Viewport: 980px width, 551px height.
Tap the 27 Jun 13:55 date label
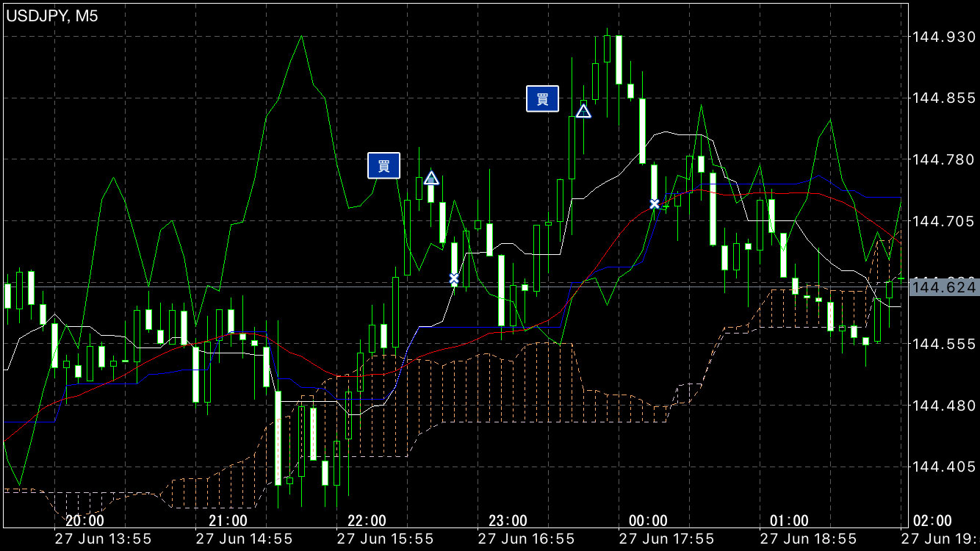[x=103, y=539]
